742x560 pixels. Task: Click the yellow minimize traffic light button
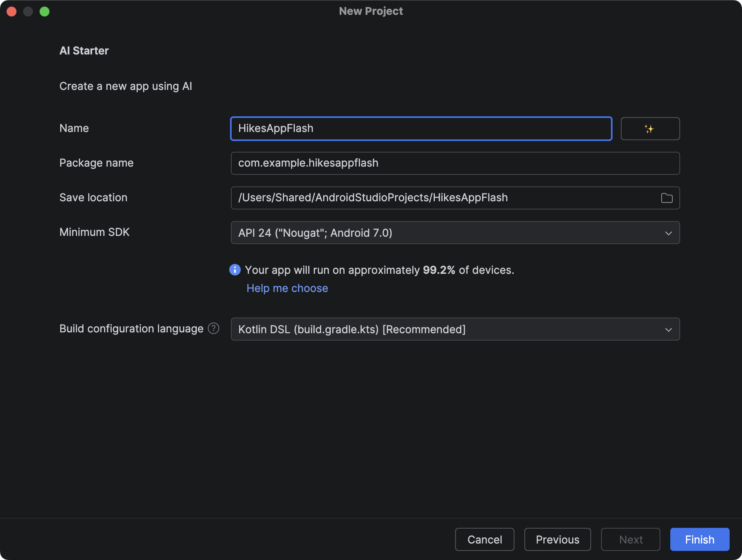[x=28, y=11]
